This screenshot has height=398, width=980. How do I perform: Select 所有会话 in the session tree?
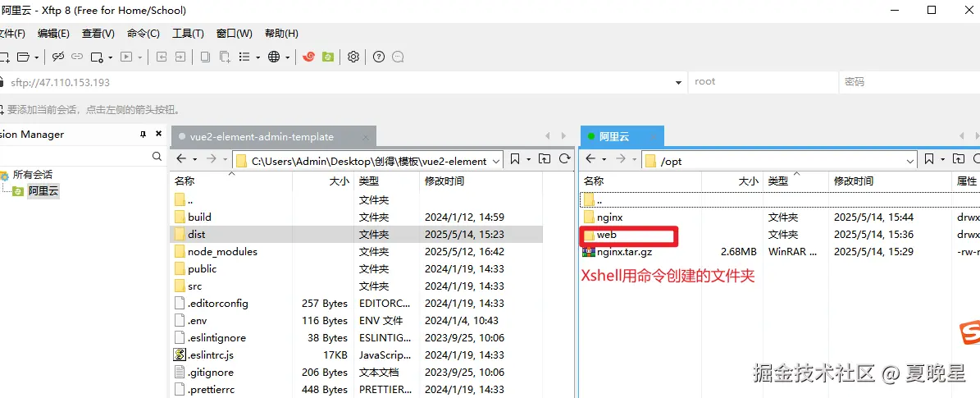click(33, 175)
